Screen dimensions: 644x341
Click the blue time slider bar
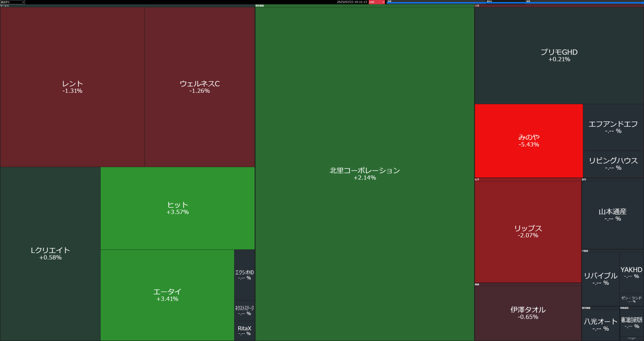[515, 3]
